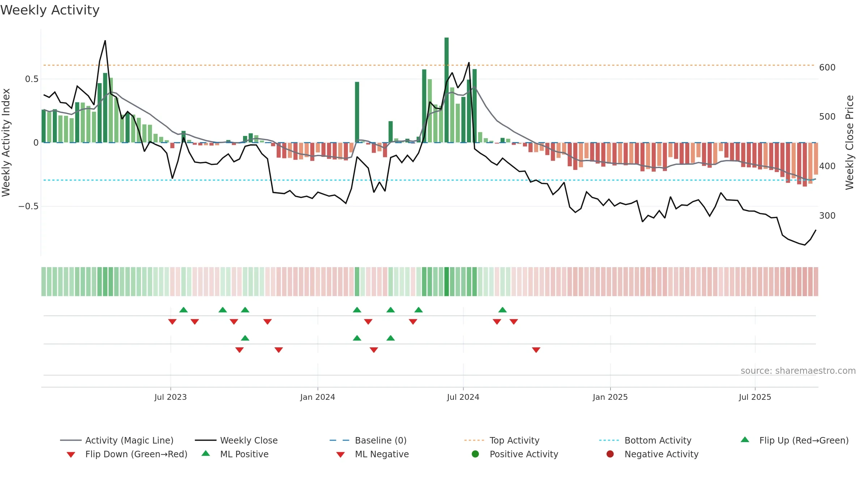Click the Negative Activity red circle icon
Viewport: 868px width, 488px height.
coord(610,454)
